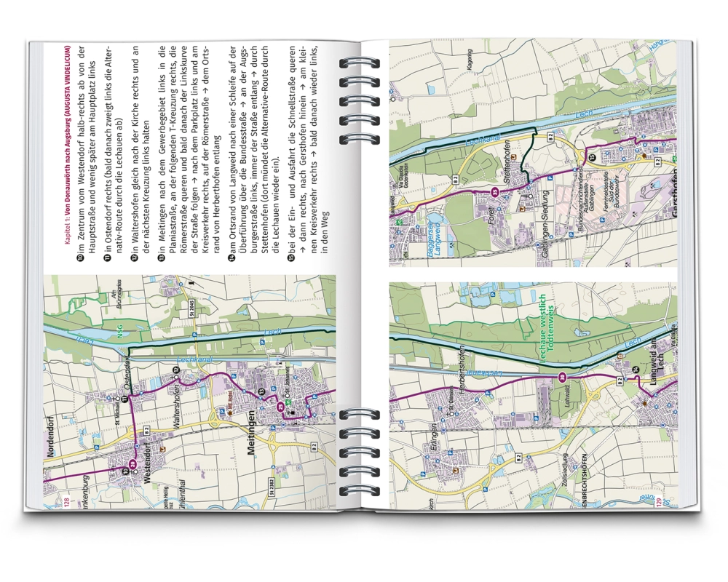Image resolution: width=728 pixels, height=582 pixels.
Task: Select kilometer marker 30 near Lohwald
Action: click(x=562, y=376)
